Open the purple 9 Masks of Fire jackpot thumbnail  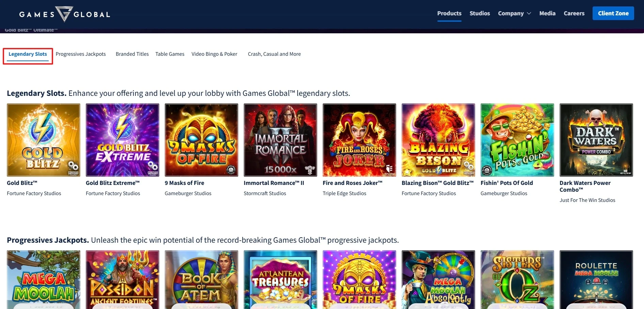tap(359, 280)
